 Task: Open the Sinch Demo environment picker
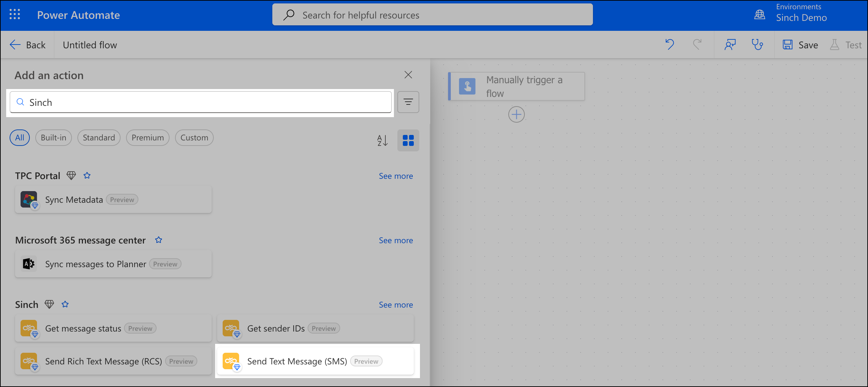(801, 17)
